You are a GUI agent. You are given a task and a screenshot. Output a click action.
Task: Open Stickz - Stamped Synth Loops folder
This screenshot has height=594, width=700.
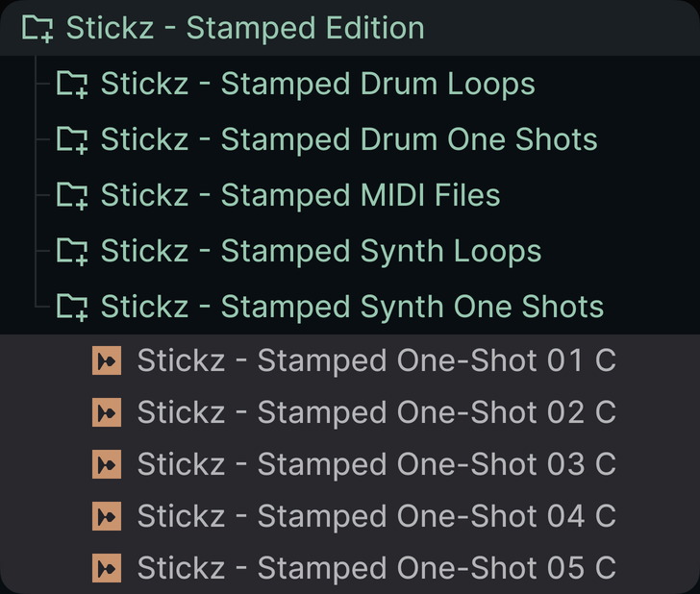350,251
